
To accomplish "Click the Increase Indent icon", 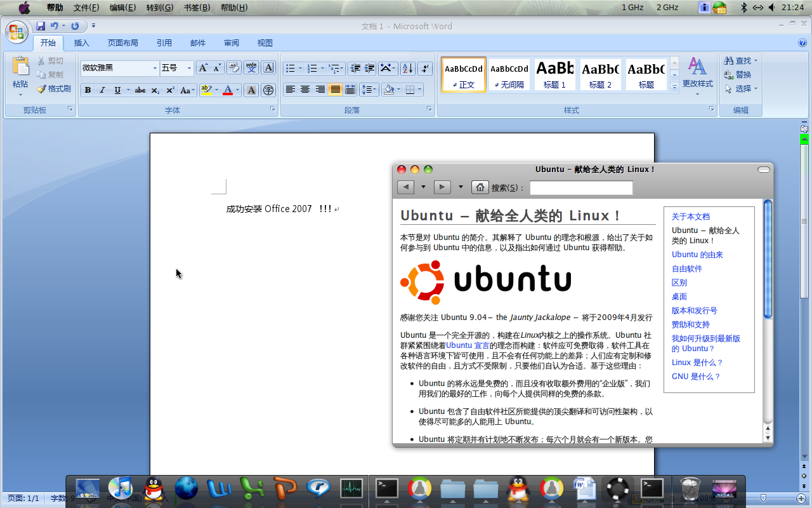I will (x=370, y=68).
